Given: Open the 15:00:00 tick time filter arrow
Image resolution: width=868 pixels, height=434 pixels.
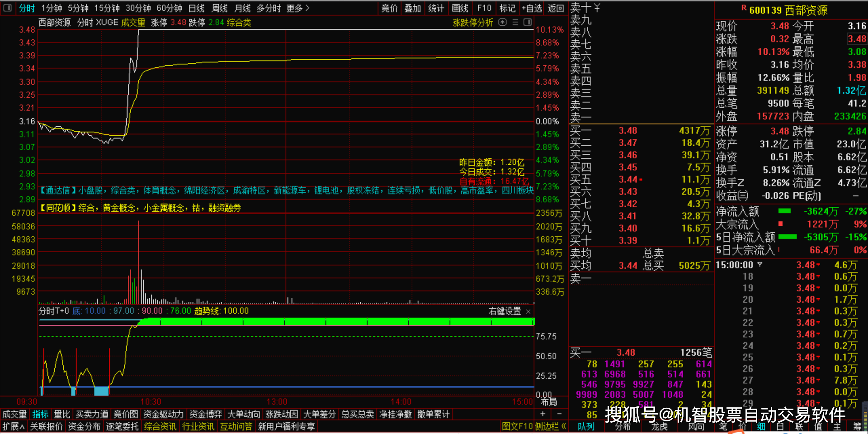Looking at the screenshot, I should [759, 265].
